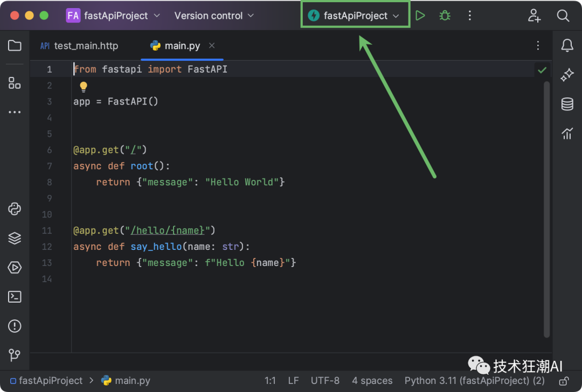Open the SciView chart icon

(567, 134)
